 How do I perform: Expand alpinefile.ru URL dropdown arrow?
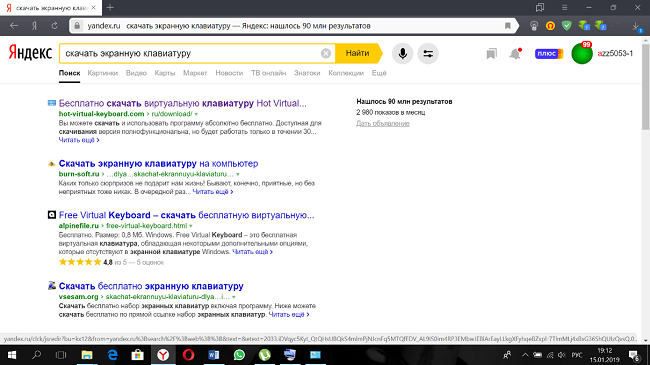click(191, 226)
